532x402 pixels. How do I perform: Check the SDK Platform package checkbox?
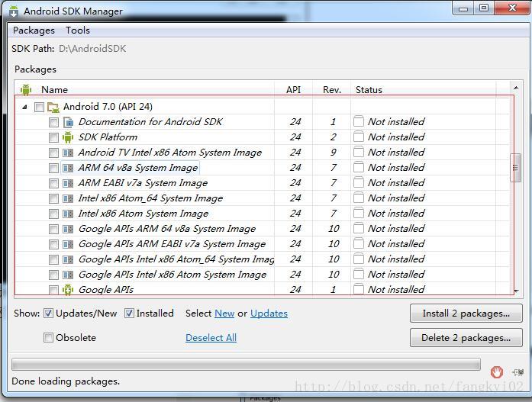(x=53, y=137)
